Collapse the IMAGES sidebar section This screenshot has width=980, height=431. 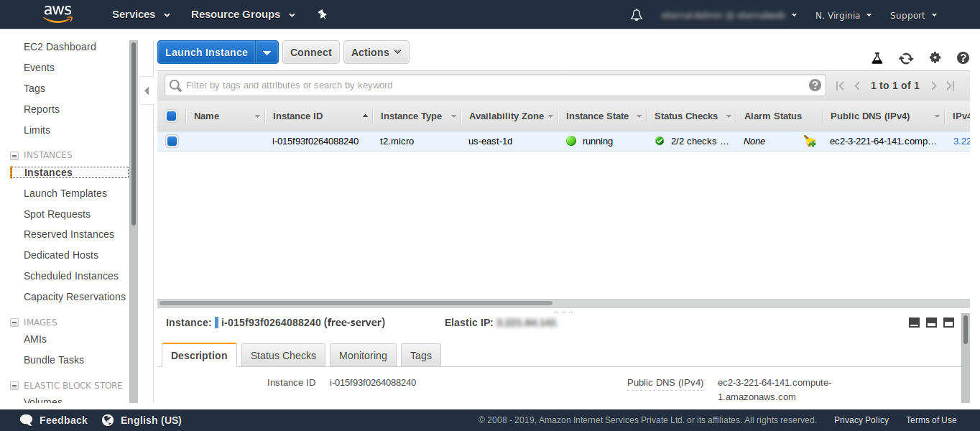point(14,323)
